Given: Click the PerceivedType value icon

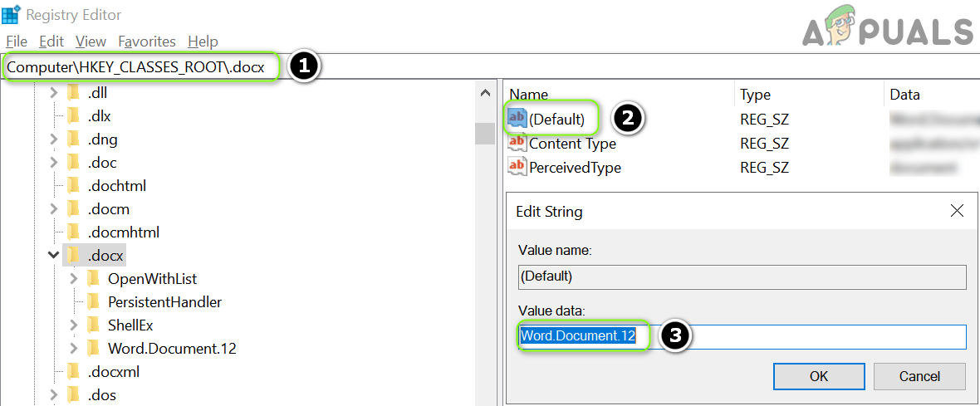Looking at the screenshot, I should pyautogui.click(x=517, y=168).
